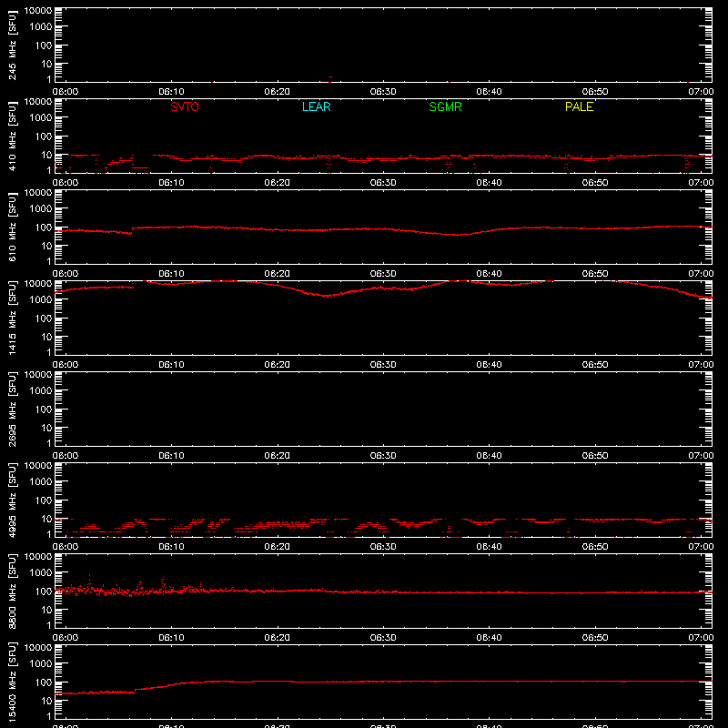Click the 10000 tick label on the 2695 MHz axis
This screenshot has height=728, width=728.
click(38, 375)
